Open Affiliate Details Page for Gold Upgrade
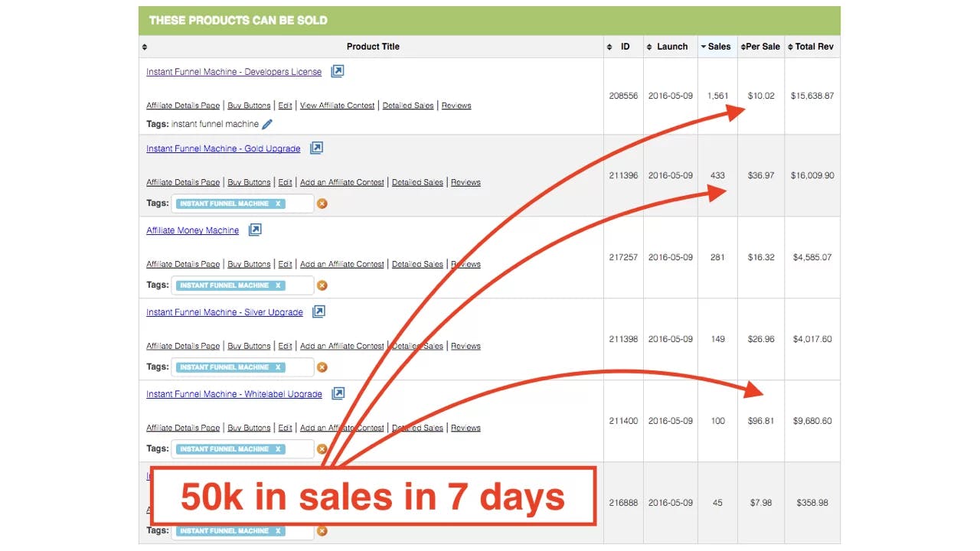This screenshot has height=551, width=980. 183,182
